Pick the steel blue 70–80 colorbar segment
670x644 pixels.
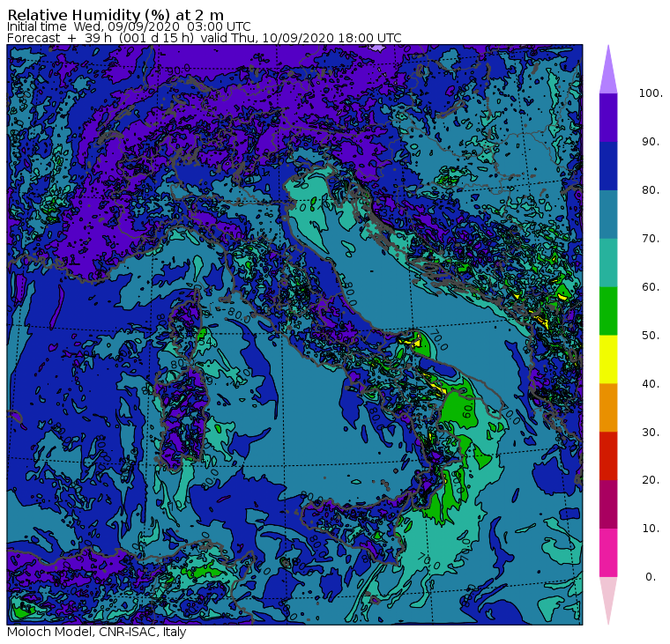(608, 214)
